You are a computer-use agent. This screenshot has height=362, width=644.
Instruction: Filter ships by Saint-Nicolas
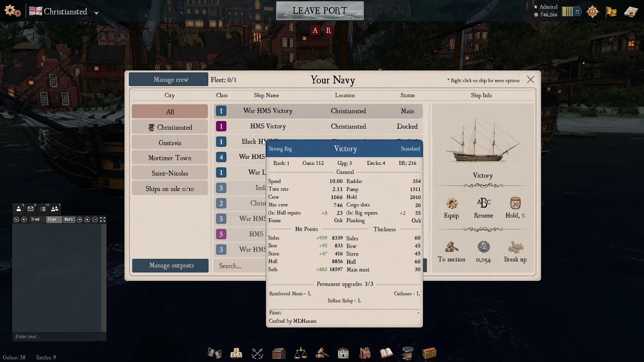170,173
